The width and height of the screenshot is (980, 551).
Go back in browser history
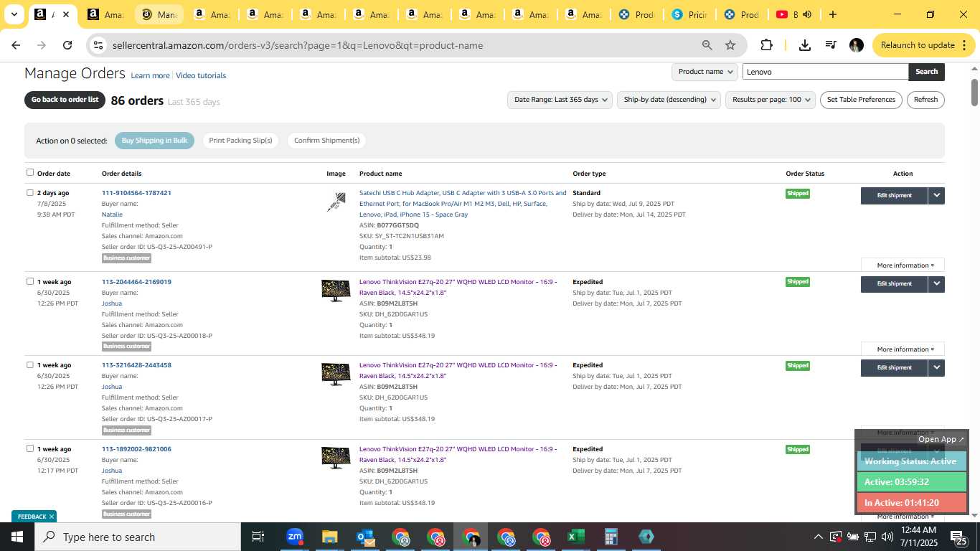tap(16, 45)
